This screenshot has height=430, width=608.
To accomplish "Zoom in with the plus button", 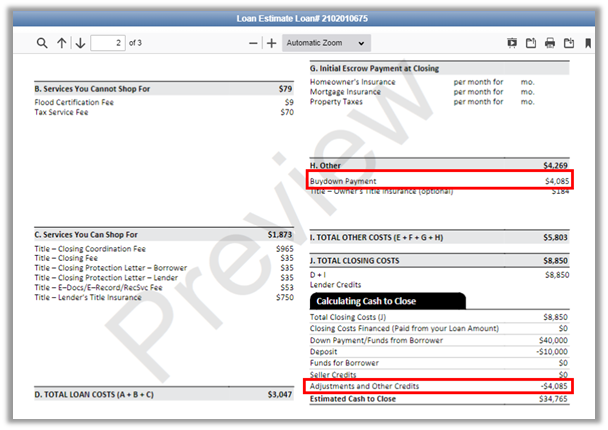I will click(271, 43).
